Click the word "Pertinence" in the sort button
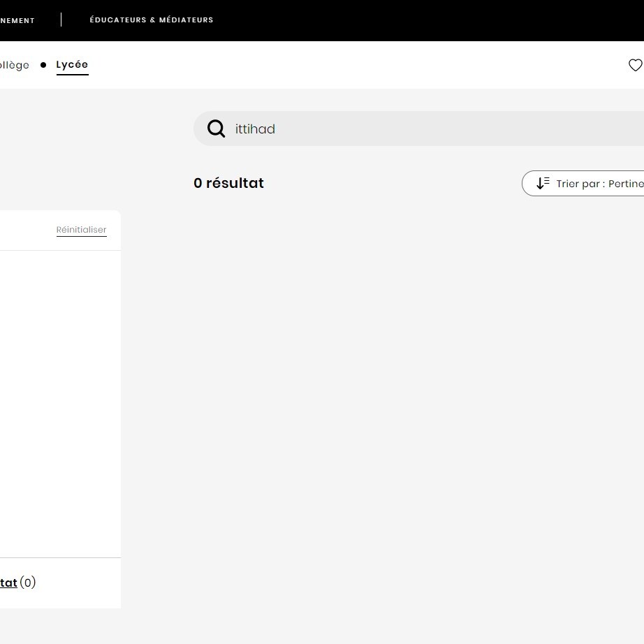Viewport: 644px width, 644px height. pos(626,184)
